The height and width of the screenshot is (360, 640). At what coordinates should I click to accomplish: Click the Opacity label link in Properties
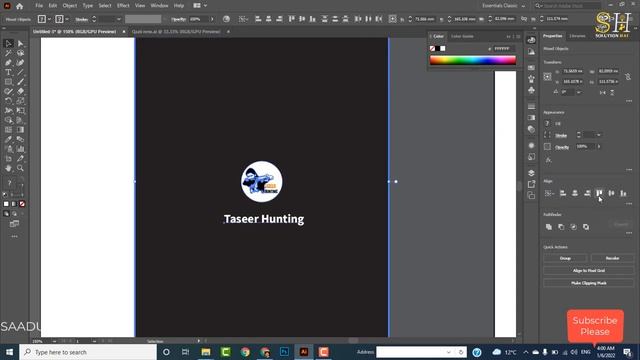click(x=562, y=147)
